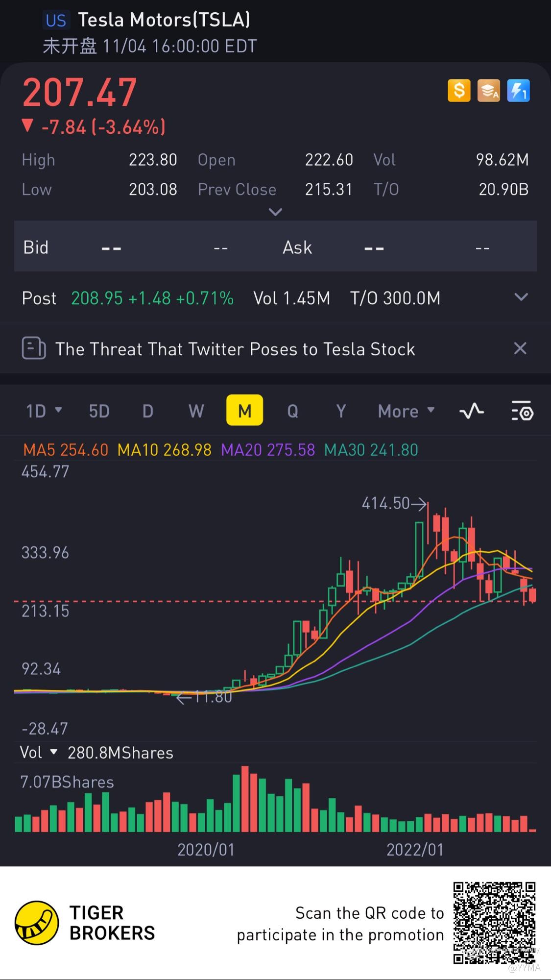The image size is (551, 980).
Task: Open chart settings icon
Action: 522,411
